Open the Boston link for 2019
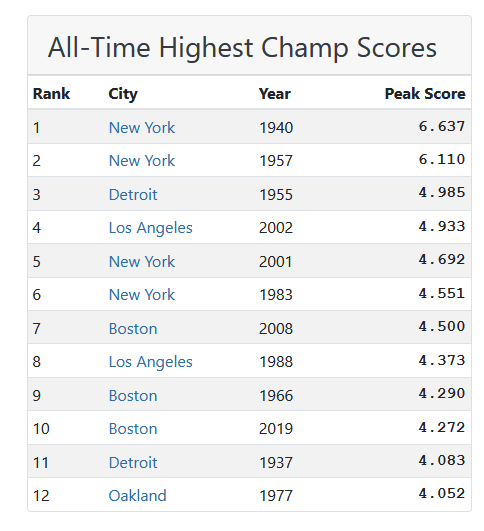484x531 pixels. tap(133, 429)
